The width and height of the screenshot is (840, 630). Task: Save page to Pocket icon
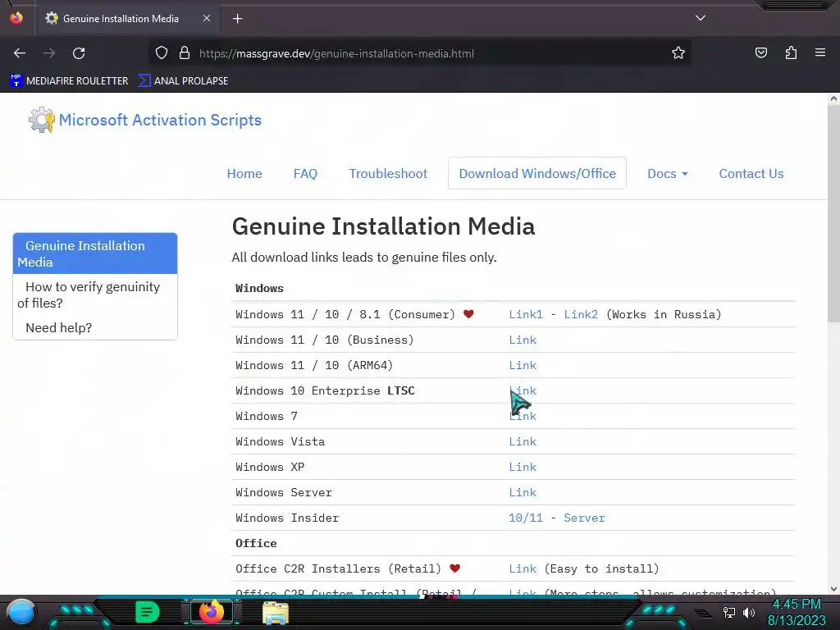tap(761, 52)
